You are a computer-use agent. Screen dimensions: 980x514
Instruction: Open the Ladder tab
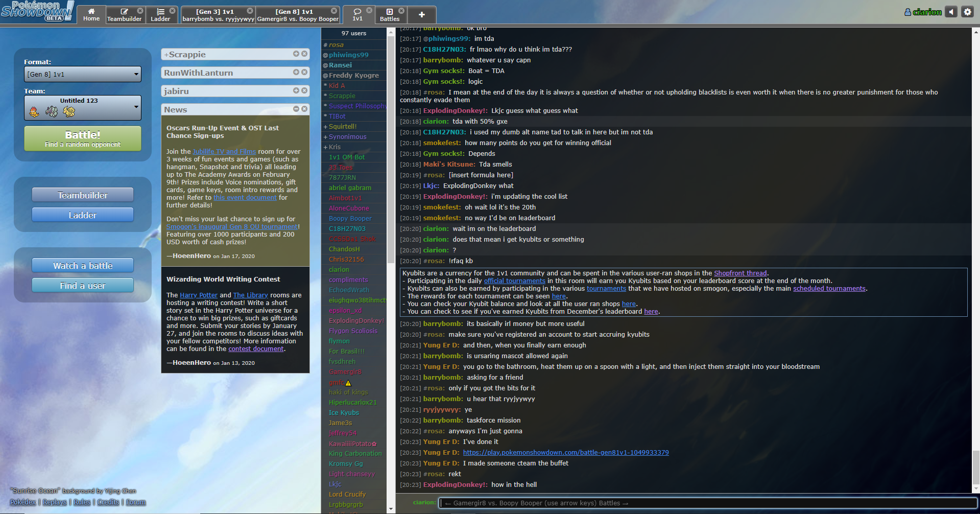[x=160, y=15]
